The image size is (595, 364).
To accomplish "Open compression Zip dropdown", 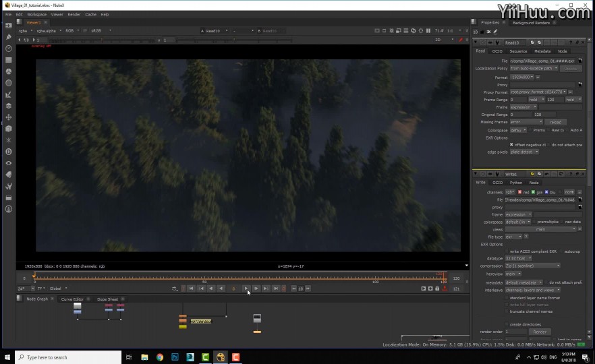I will pos(532,266).
